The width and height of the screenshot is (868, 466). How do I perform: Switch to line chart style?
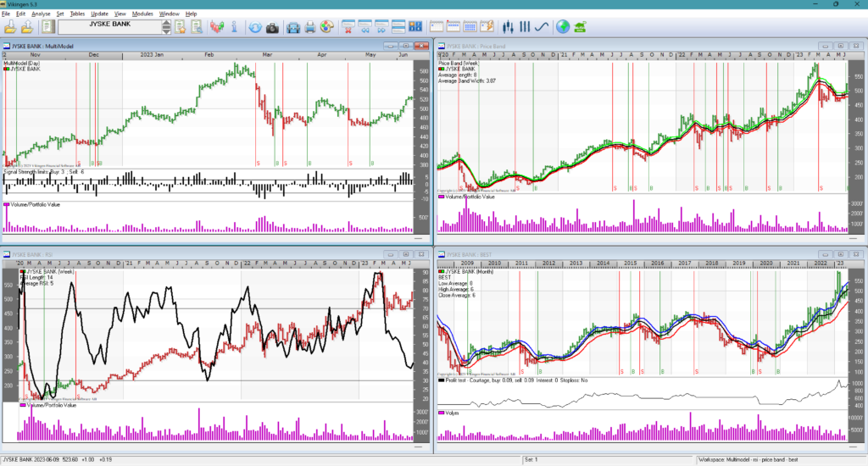pyautogui.click(x=542, y=26)
